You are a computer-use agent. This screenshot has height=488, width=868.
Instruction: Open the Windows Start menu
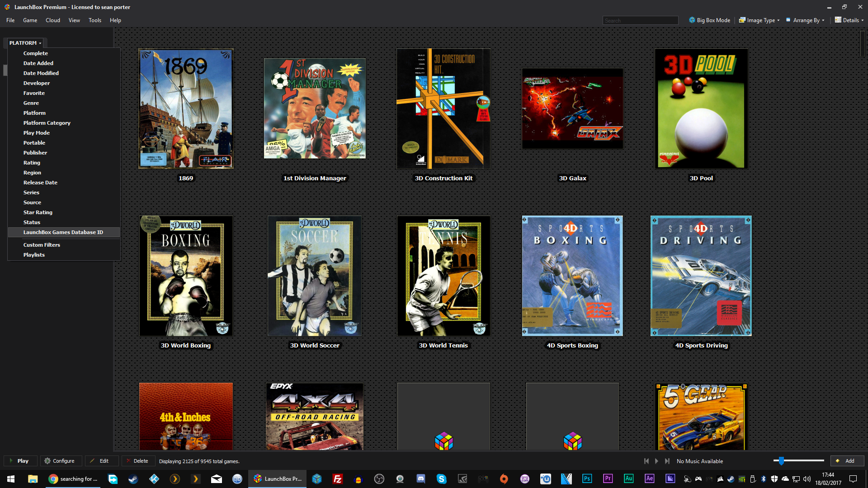pos(11,479)
